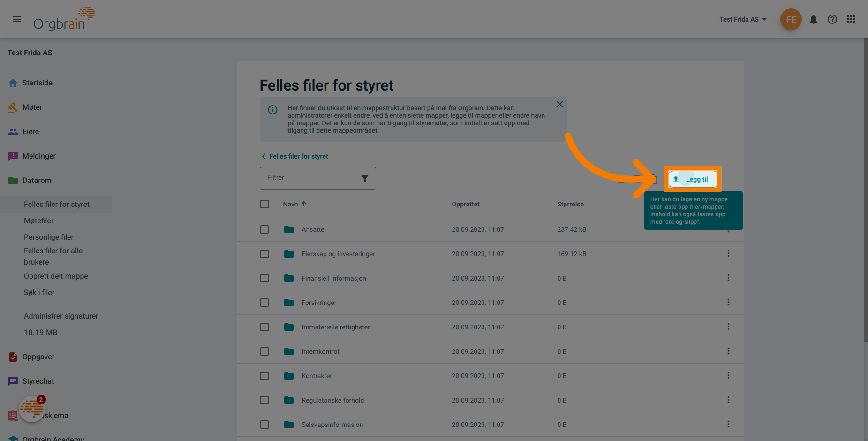Open more options for Eierskap og investeringer
This screenshot has height=441, width=868.
(x=728, y=253)
